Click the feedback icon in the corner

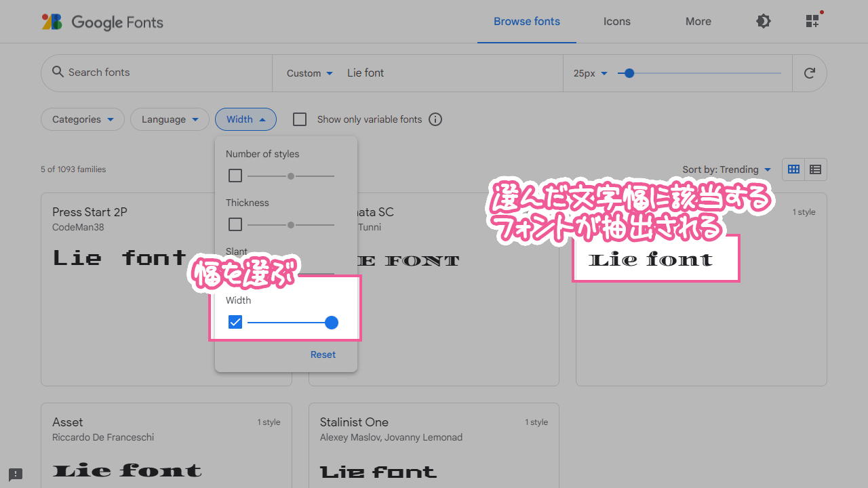coord(16,474)
